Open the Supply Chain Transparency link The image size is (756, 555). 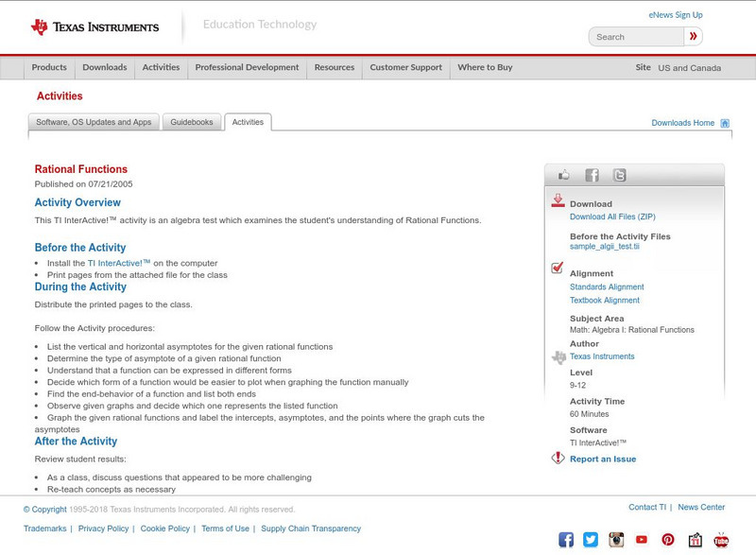coord(311,529)
